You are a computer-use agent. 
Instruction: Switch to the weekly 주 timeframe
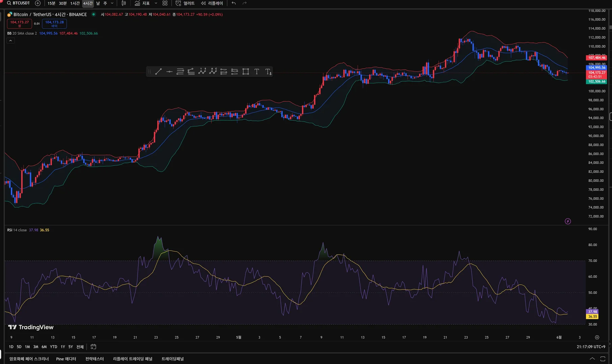[x=105, y=3]
